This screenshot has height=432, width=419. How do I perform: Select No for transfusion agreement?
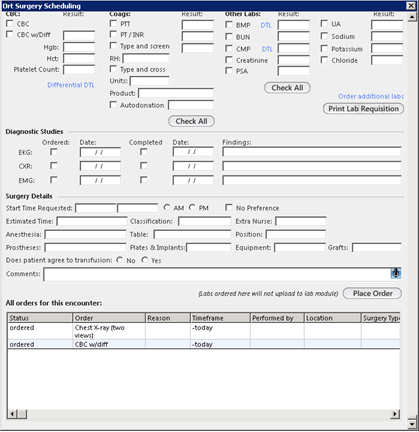pos(119,260)
